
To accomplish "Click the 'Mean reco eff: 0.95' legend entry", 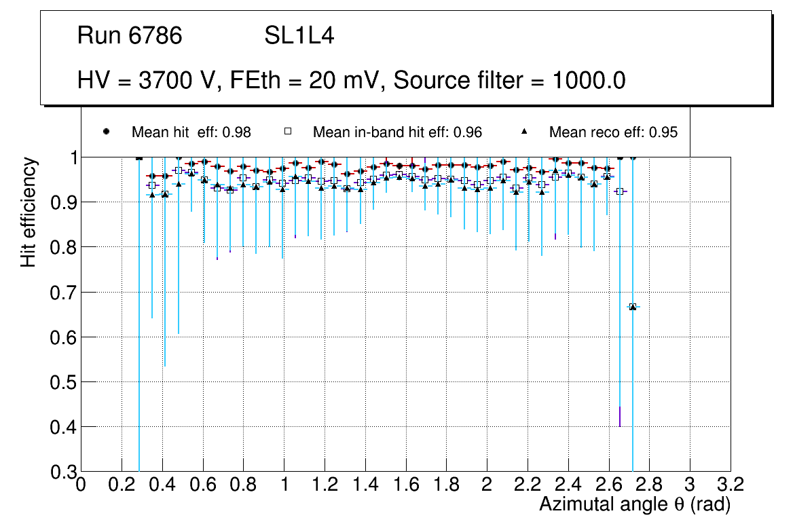I will pos(613,132).
